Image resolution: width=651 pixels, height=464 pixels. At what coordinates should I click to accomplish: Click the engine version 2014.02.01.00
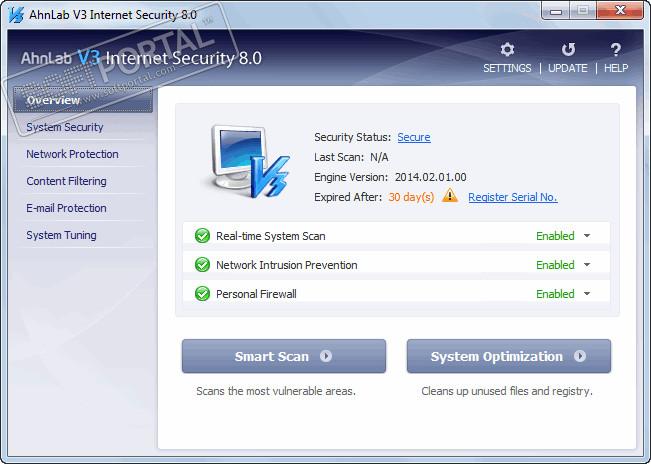431,177
